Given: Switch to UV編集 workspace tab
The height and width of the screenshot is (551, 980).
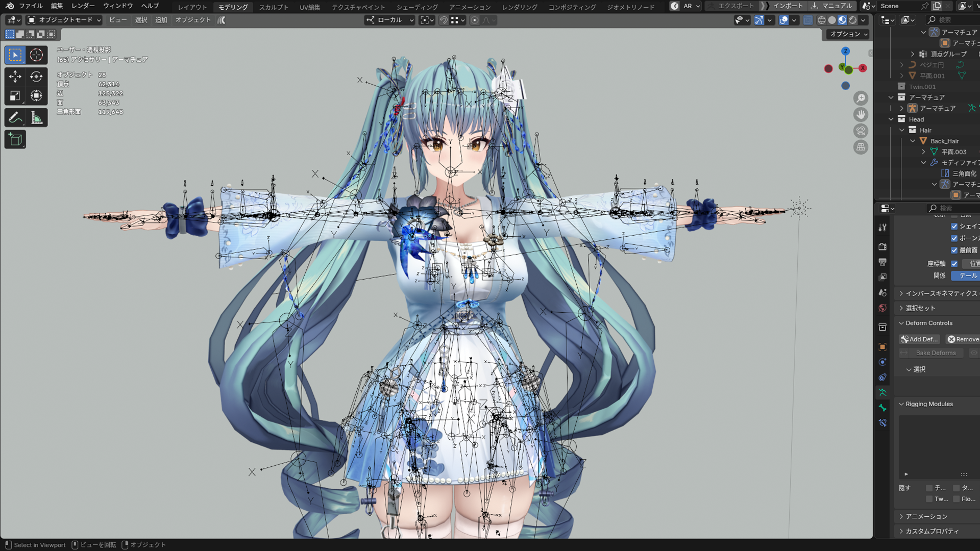Looking at the screenshot, I should (x=310, y=7).
